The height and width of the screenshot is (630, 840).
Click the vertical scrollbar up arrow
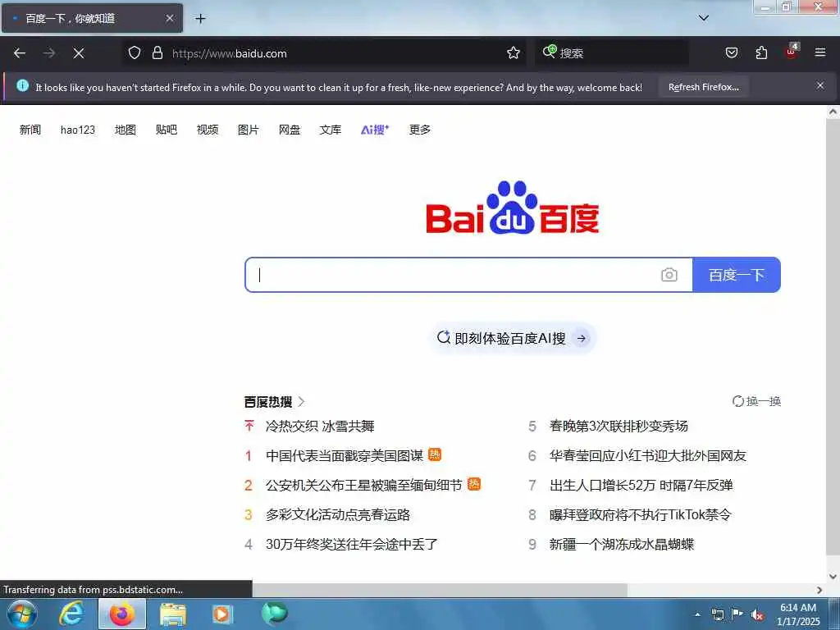(833, 112)
